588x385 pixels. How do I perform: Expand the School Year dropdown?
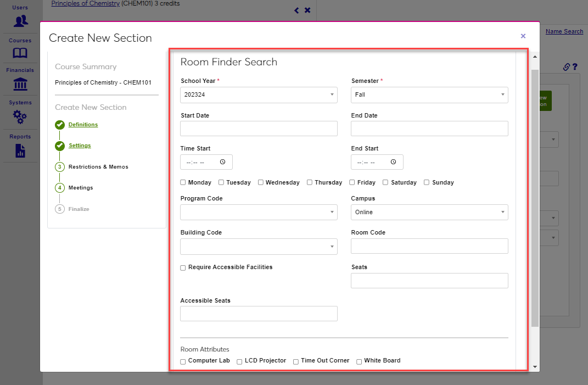click(259, 95)
